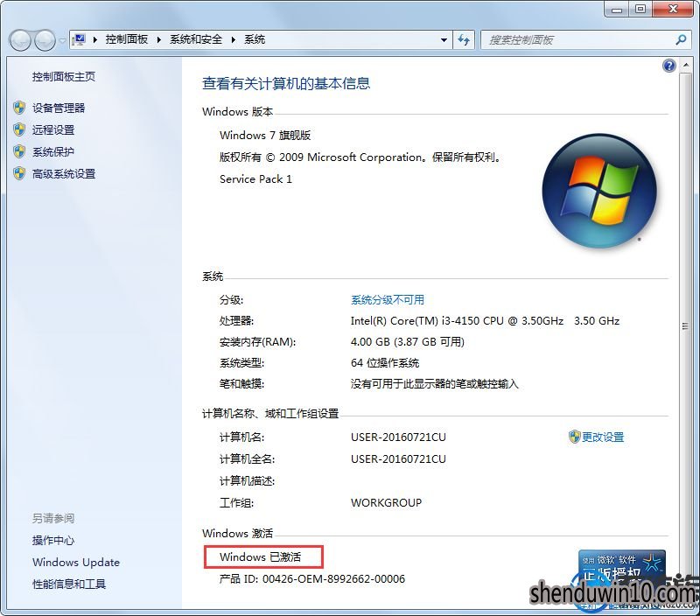Click the Forward navigation arrow button
This screenshot has width=700, height=616.
(45, 40)
